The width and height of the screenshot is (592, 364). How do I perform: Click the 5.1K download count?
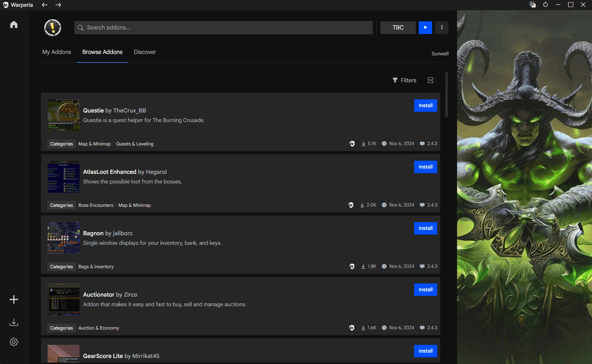tap(372, 144)
